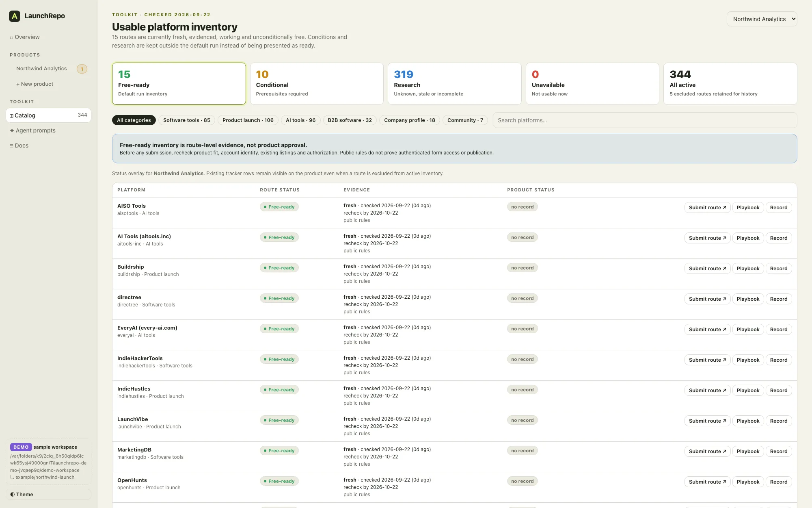Viewport: 812px width, 508px height.
Task: Open Submit route for LaunchVibe
Action: pos(707,421)
